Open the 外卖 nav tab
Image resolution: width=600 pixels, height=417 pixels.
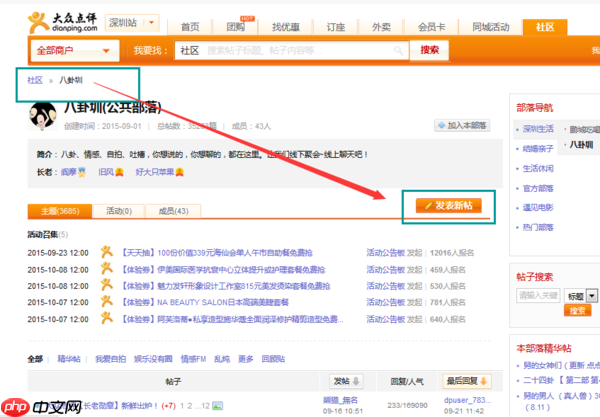(x=381, y=27)
